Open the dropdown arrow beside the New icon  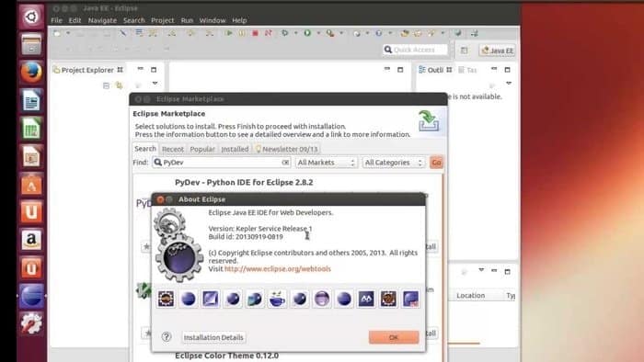click(68, 33)
